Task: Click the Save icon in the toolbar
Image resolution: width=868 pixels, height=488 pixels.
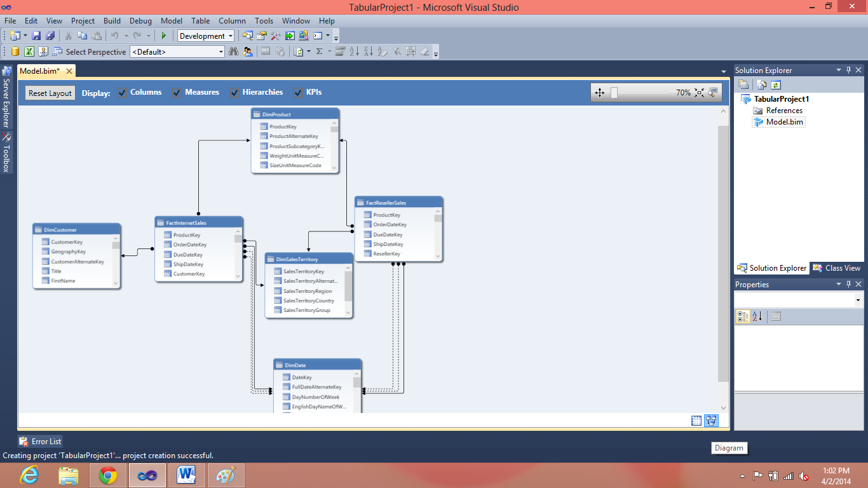Action: pyautogui.click(x=37, y=36)
